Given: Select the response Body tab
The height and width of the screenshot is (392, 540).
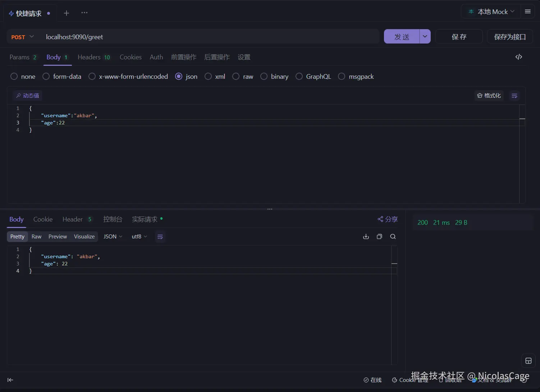Looking at the screenshot, I should click(x=17, y=219).
